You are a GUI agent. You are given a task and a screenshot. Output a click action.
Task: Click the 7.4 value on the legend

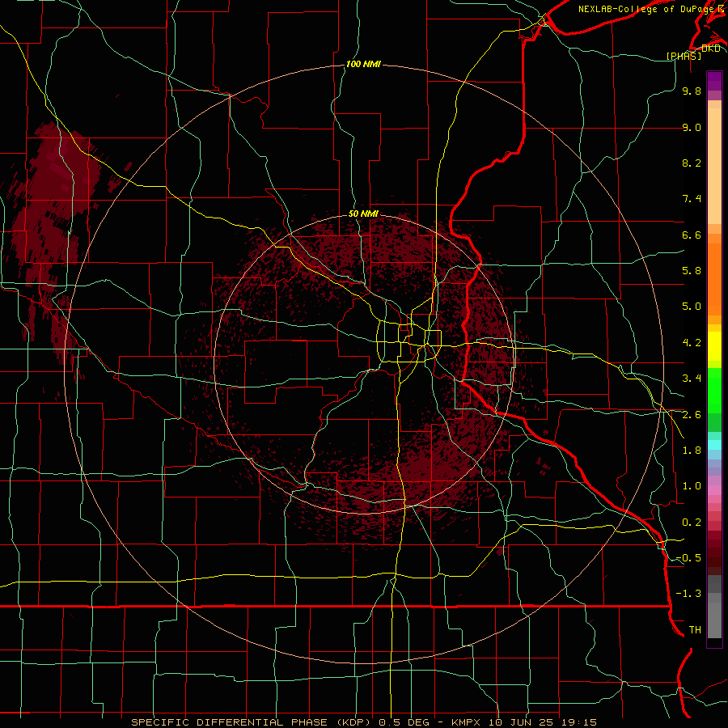point(692,199)
